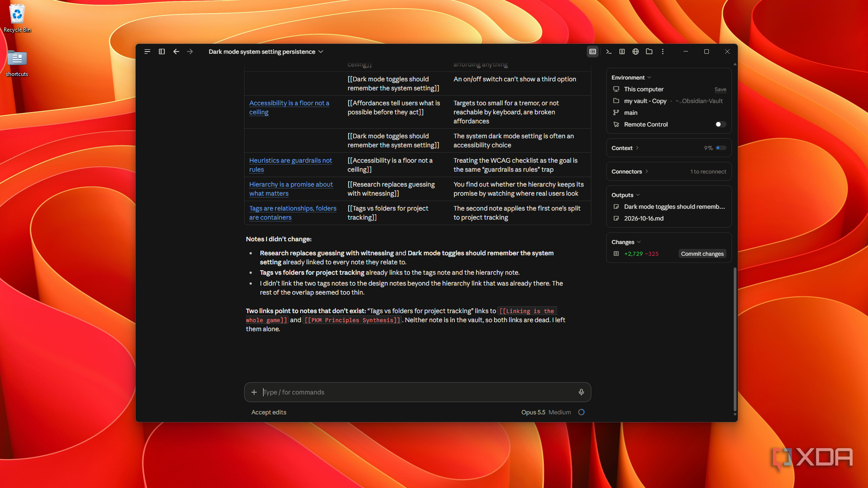The width and height of the screenshot is (868, 488).
Task: Click the plus attachment icon in prompt box
Action: click(254, 392)
